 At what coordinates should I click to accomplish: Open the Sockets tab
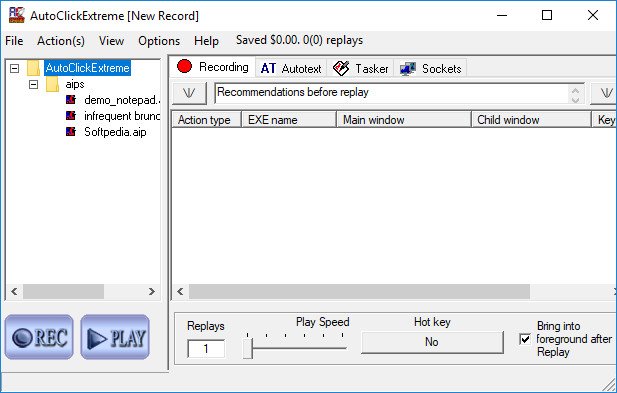430,68
